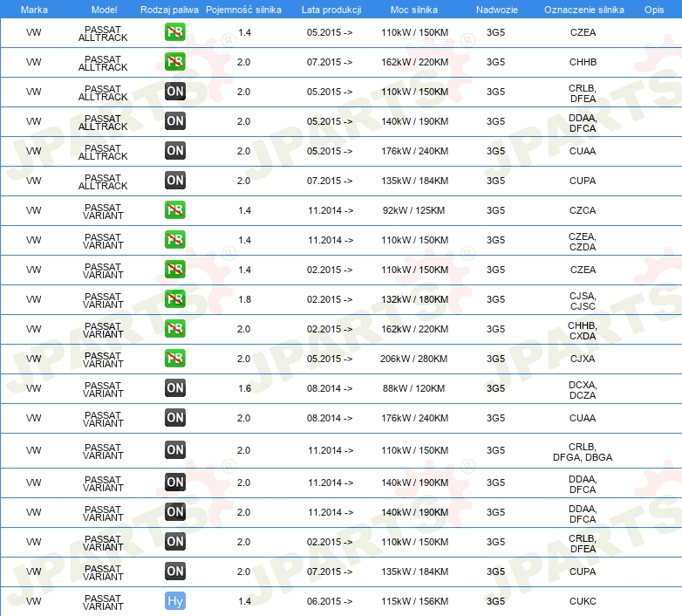Click power value 132kW / 180KM
Viewport: 682px width, 616px height.
coord(414,299)
